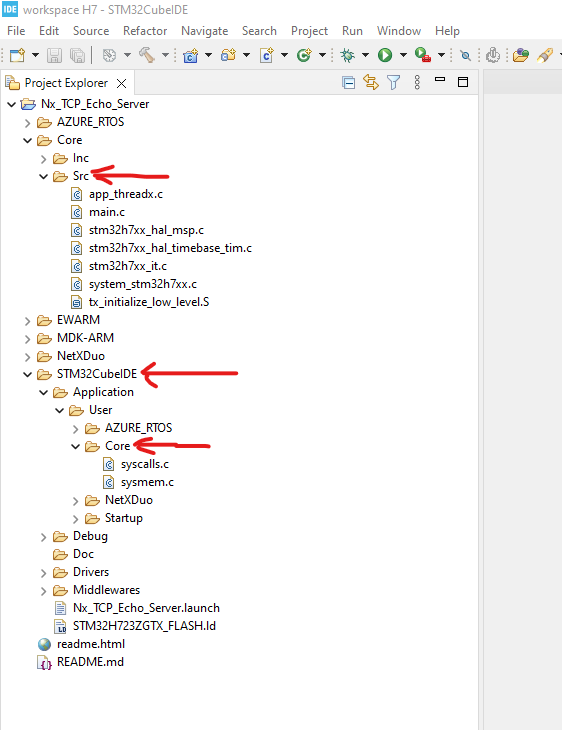Expand the EWARM folder
Viewport: 562px width, 730px height.
[27, 321]
